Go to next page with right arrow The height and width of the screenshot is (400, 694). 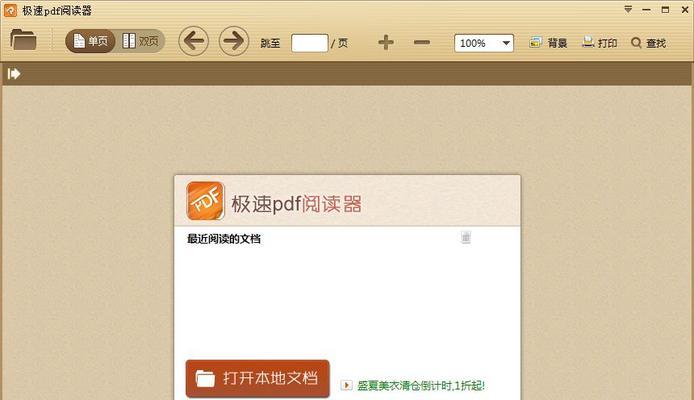(x=234, y=41)
